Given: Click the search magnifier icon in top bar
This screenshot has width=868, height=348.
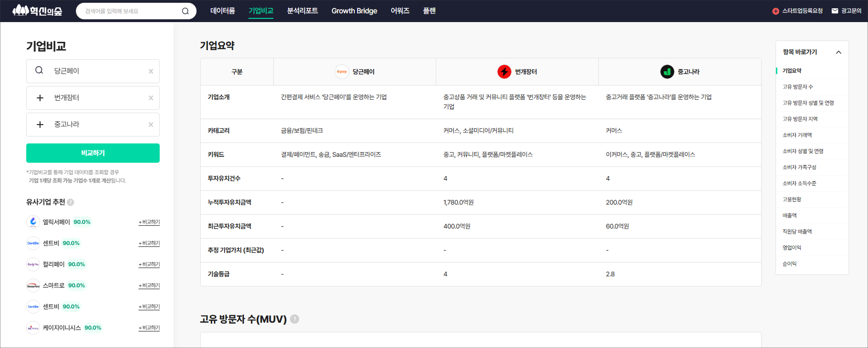Looking at the screenshot, I should pyautogui.click(x=185, y=11).
